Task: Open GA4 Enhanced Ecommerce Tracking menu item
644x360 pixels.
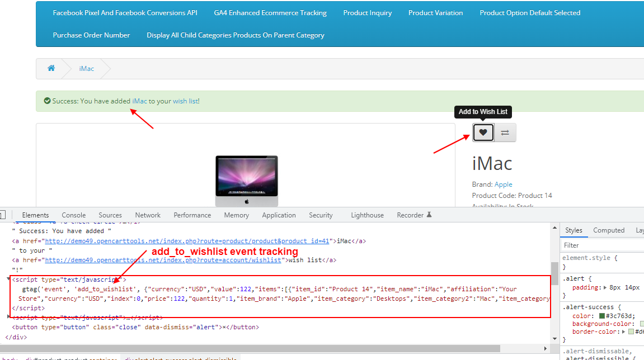Action: click(x=270, y=13)
